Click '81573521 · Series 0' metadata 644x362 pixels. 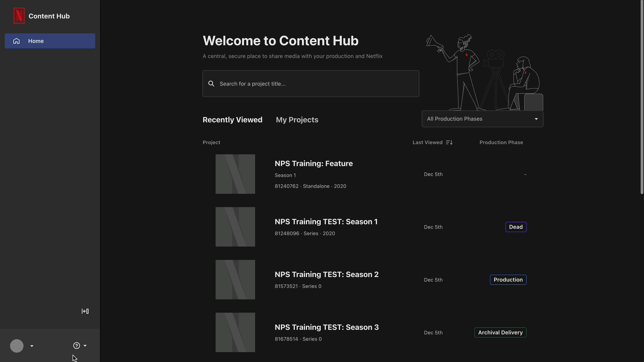[298, 286]
